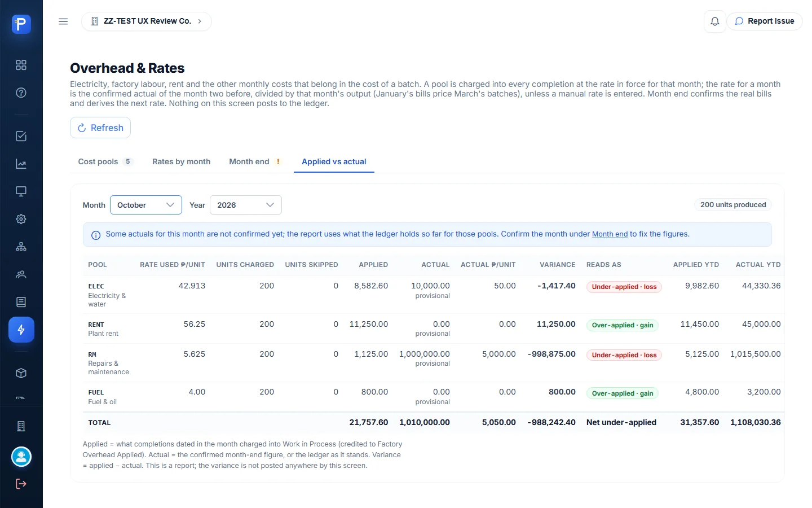This screenshot has height=508, width=812.
Task: Open the line chart sidebar icon
Action: point(21,164)
